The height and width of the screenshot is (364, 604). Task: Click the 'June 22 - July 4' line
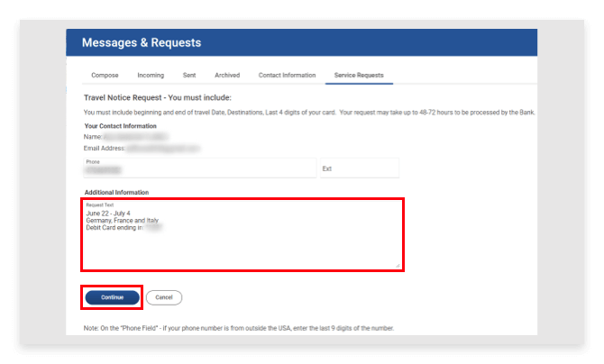[108, 213]
